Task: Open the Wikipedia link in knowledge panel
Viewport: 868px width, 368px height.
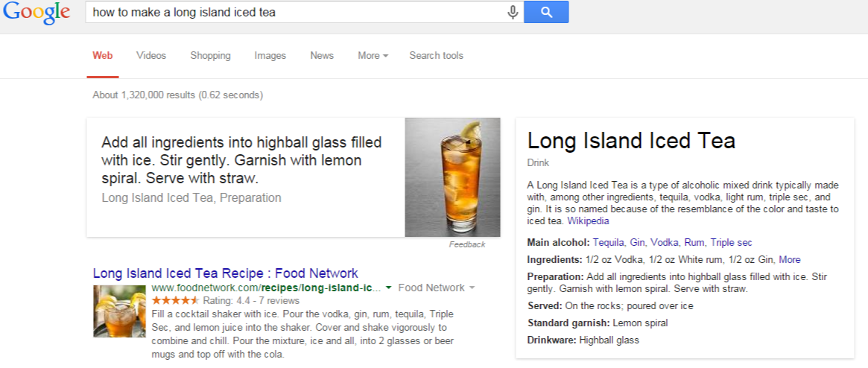Action: click(x=588, y=221)
